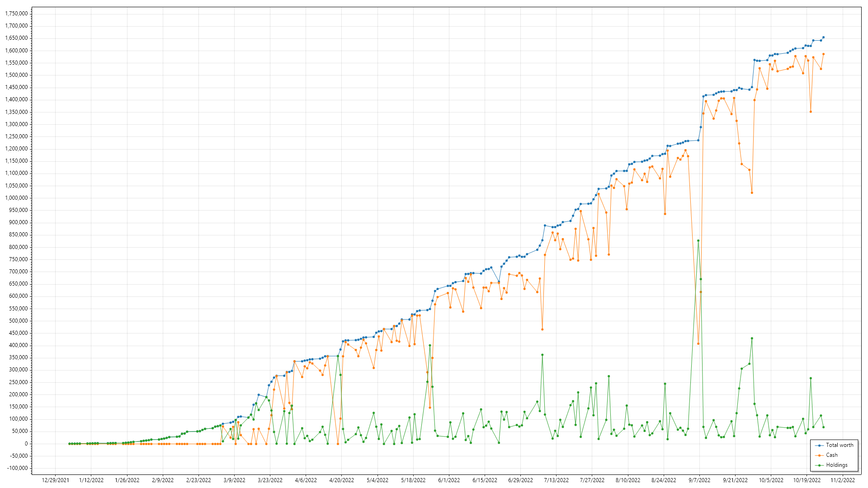Click the 6/1/2022 date axis label
Viewport: 868px width, 488px height.
(x=449, y=480)
